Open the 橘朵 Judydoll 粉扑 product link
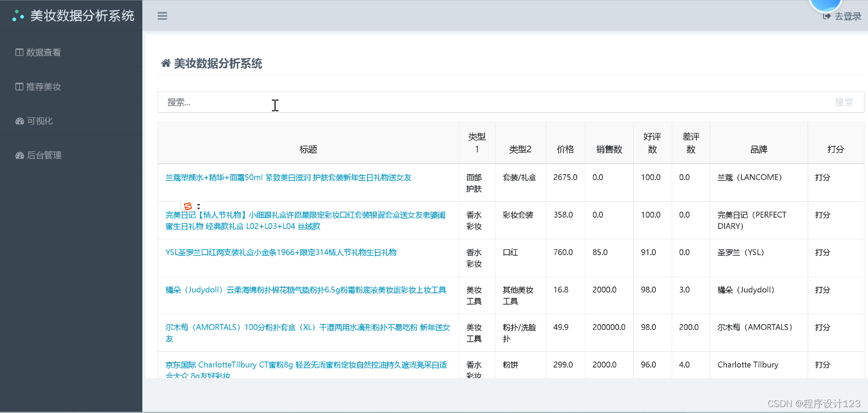Image resolution: width=868 pixels, height=413 pixels. point(306,290)
